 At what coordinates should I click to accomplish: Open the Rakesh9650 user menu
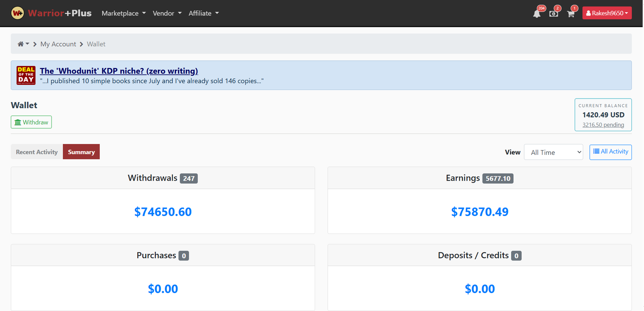[607, 13]
